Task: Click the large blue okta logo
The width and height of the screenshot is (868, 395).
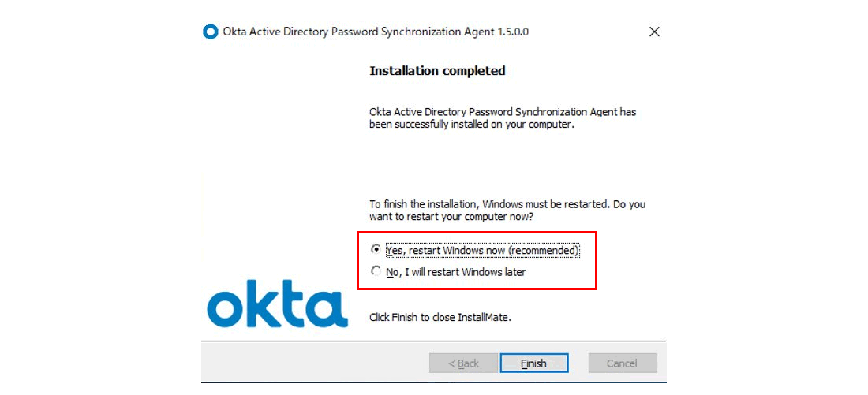Action: [277, 304]
